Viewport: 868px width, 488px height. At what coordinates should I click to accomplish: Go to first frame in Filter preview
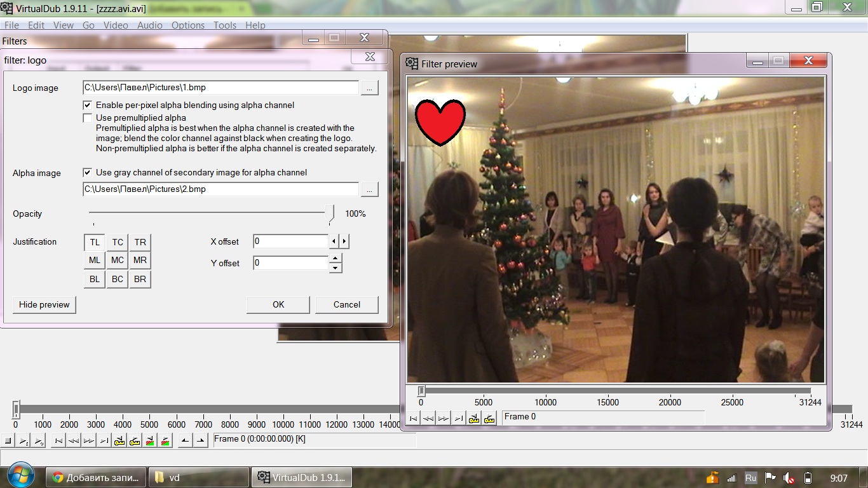413,418
